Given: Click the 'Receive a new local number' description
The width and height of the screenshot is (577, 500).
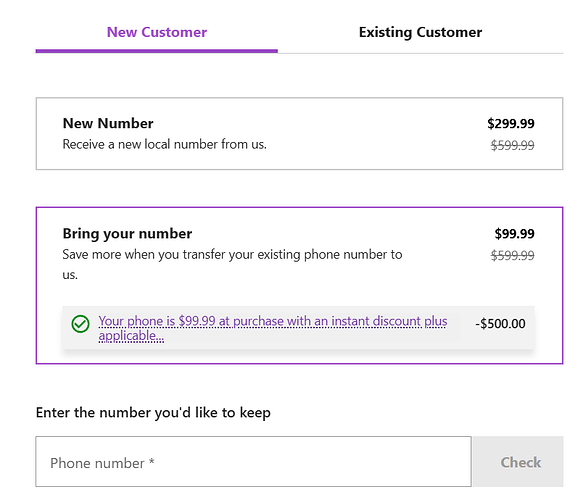Looking at the screenshot, I should 164,144.
